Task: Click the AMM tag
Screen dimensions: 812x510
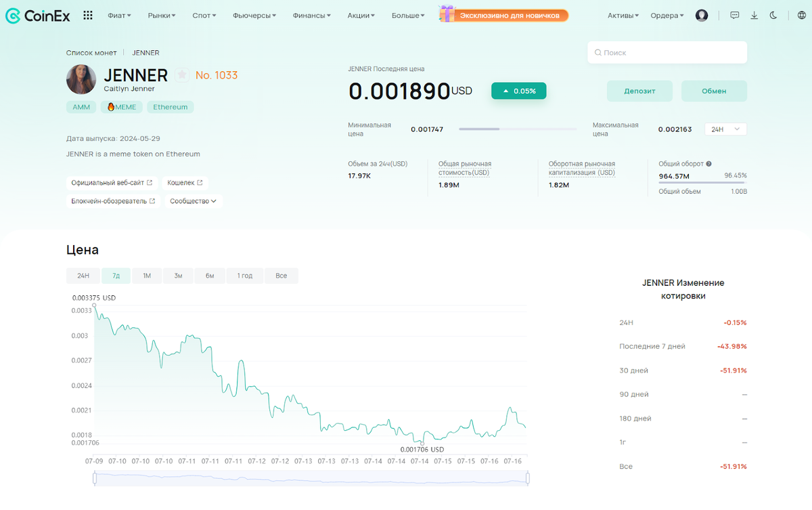Action: [81, 107]
